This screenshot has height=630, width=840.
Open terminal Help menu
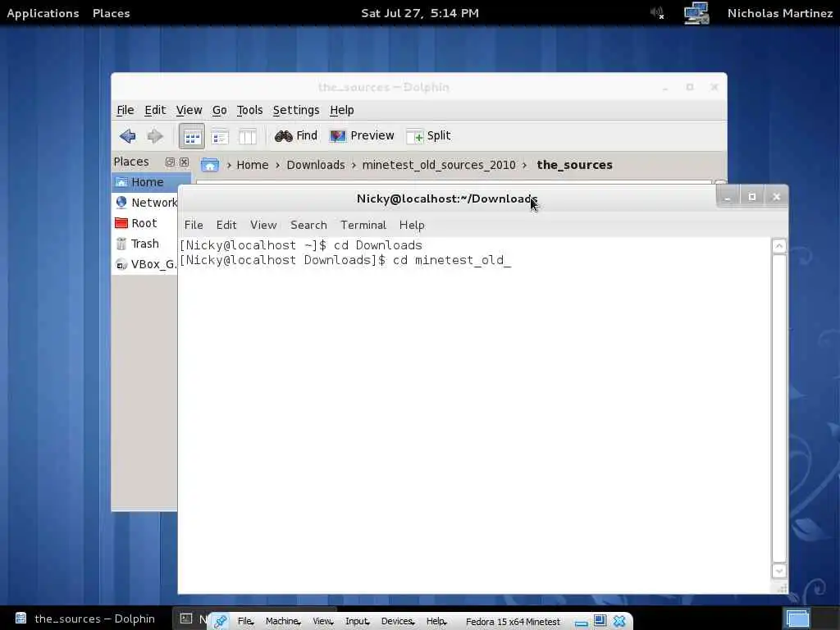(x=412, y=225)
